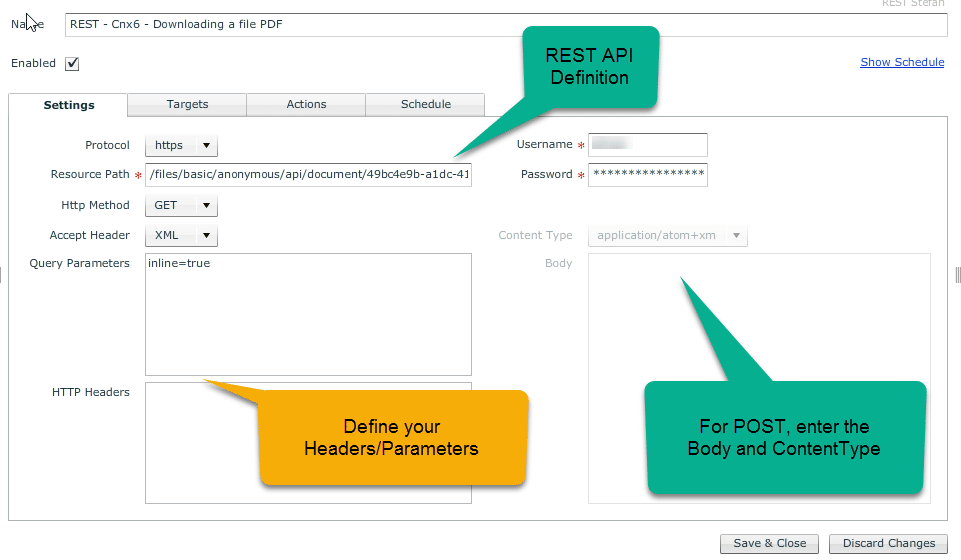Select the Settings tab

(69, 105)
